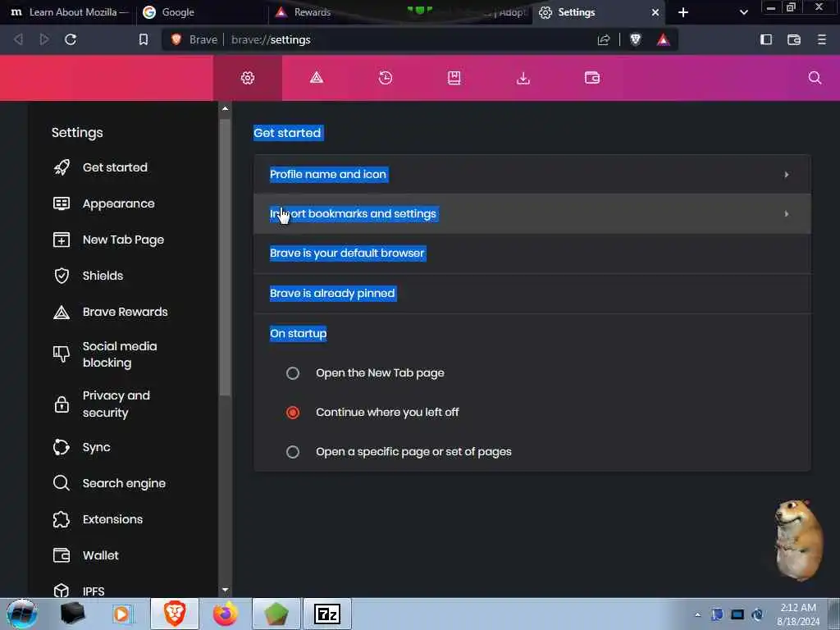Select Open a specific page radio
The image size is (840, 630).
[293, 452]
